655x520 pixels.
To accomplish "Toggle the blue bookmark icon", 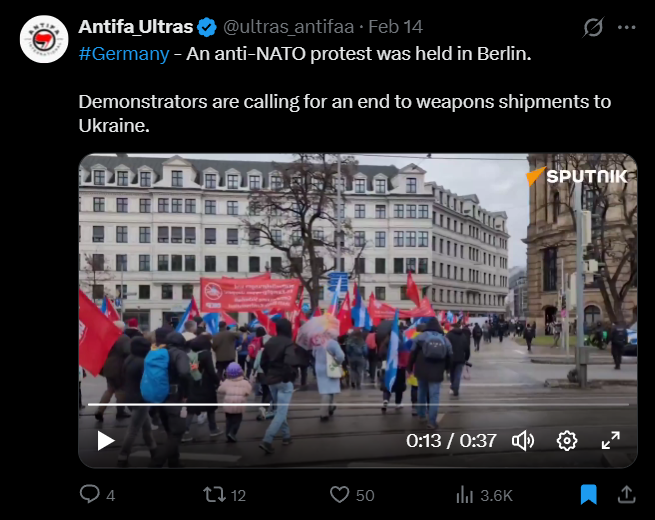I will pos(589,495).
